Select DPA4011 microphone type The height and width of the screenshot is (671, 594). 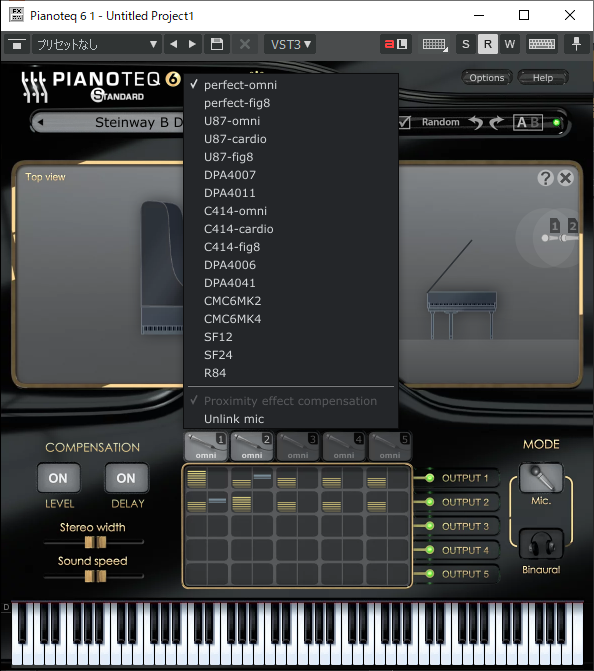pos(291,193)
